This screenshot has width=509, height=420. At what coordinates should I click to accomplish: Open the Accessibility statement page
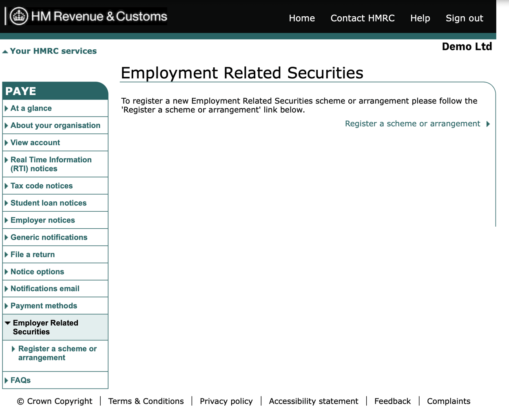coord(313,401)
